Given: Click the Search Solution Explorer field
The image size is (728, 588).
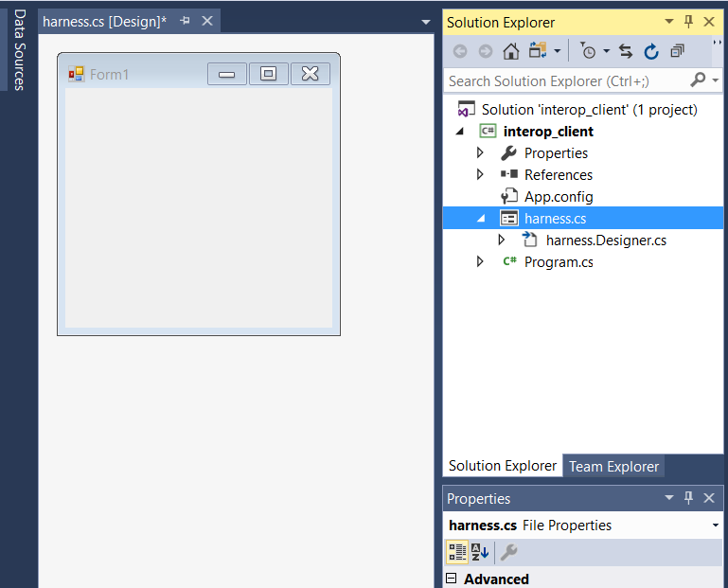Looking at the screenshot, I should tap(566, 80).
